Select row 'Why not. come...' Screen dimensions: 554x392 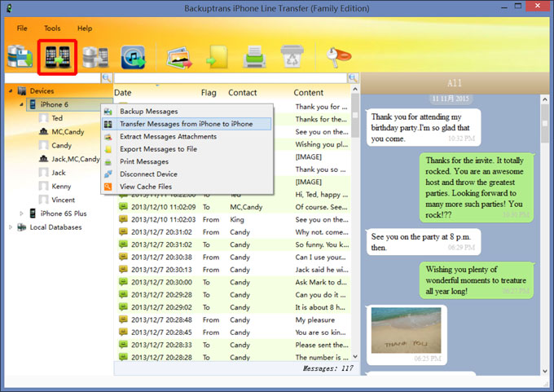(x=234, y=232)
